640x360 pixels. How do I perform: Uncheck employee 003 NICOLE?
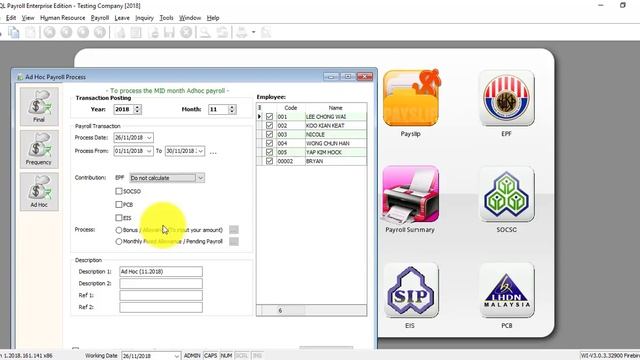pyautogui.click(x=269, y=134)
